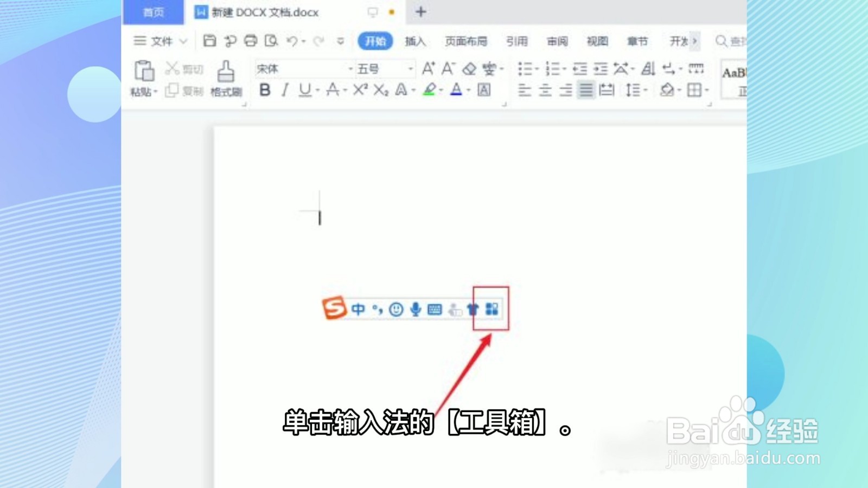Image resolution: width=868 pixels, height=488 pixels.
Task: Open the font name dropdown (宋体)
Action: click(x=350, y=69)
